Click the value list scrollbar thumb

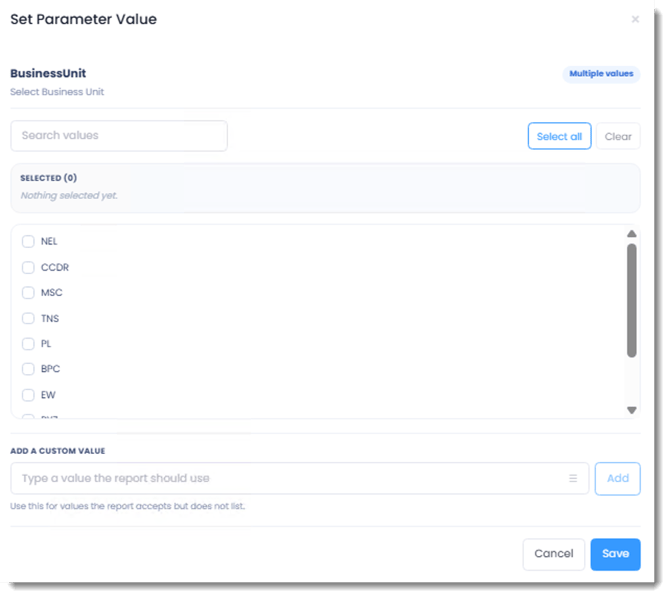click(x=632, y=300)
